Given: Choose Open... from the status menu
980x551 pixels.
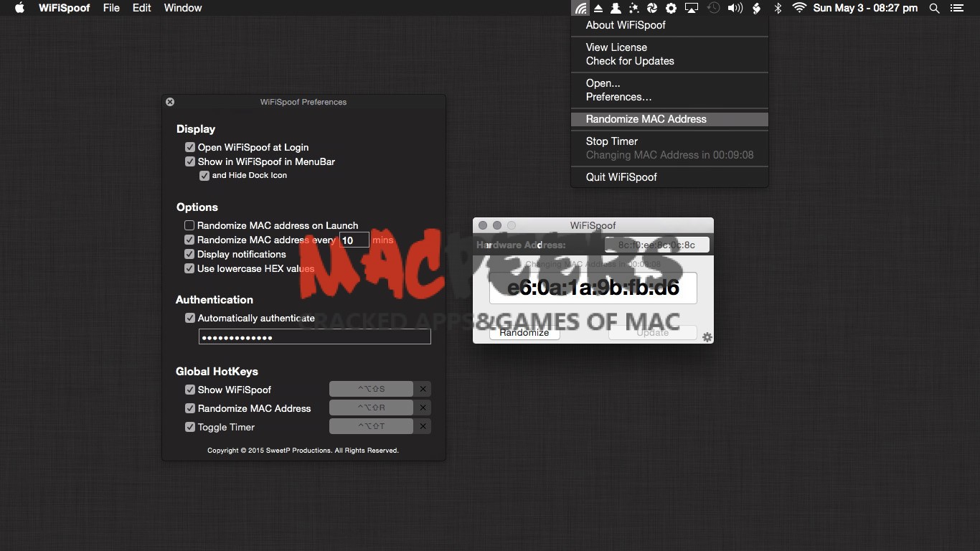Looking at the screenshot, I should (669, 83).
